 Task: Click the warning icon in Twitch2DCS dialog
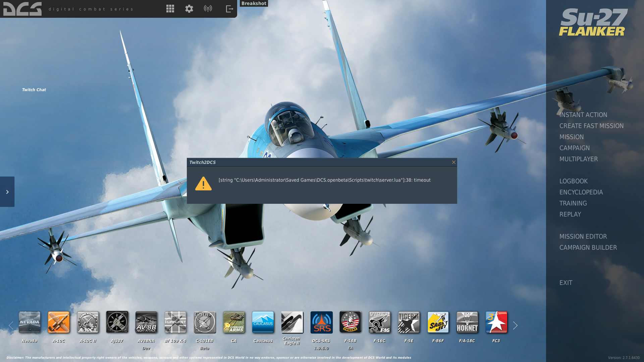coord(203,184)
